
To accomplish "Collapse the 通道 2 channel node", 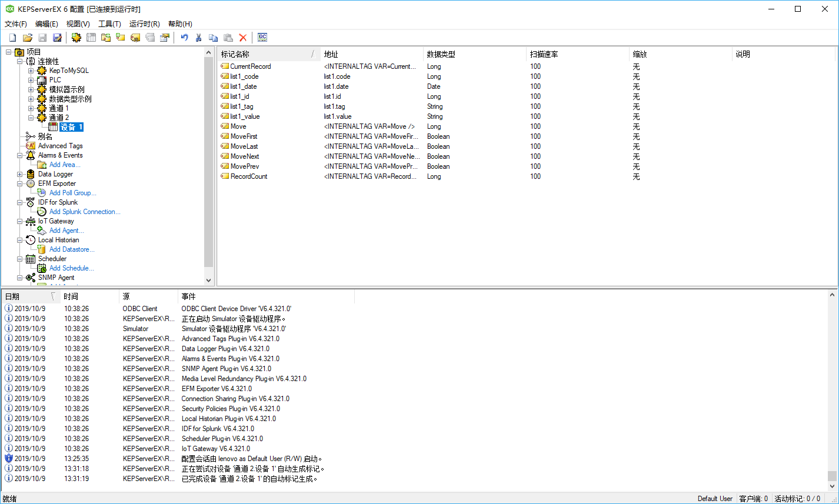I will [x=30, y=117].
